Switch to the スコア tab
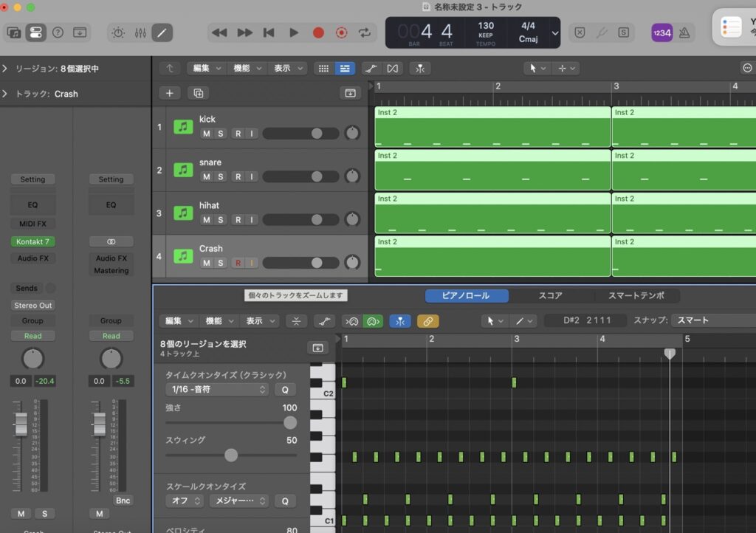Screen dimensions: 756x533 click(550, 296)
